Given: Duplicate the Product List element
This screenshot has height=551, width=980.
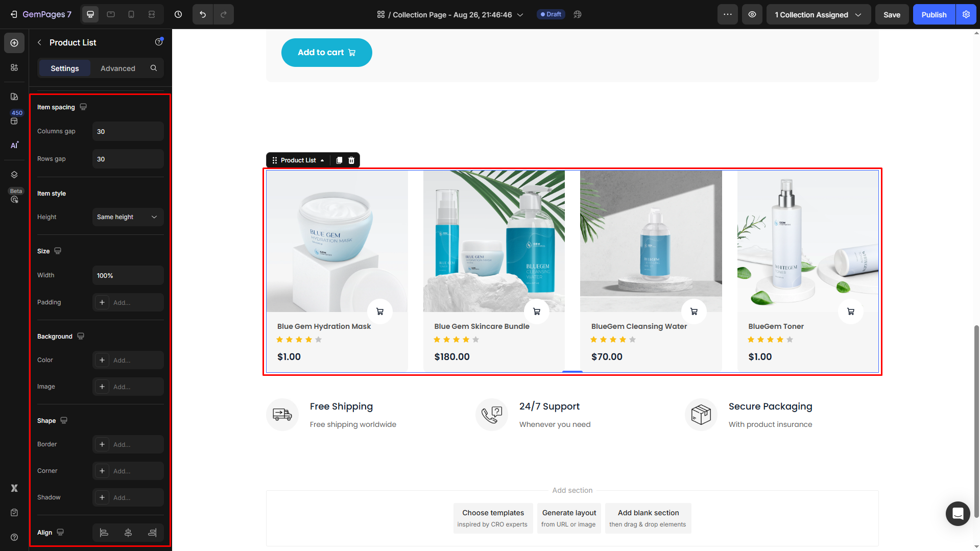Looking at the screenshot, I should click(x=339, y=160).
